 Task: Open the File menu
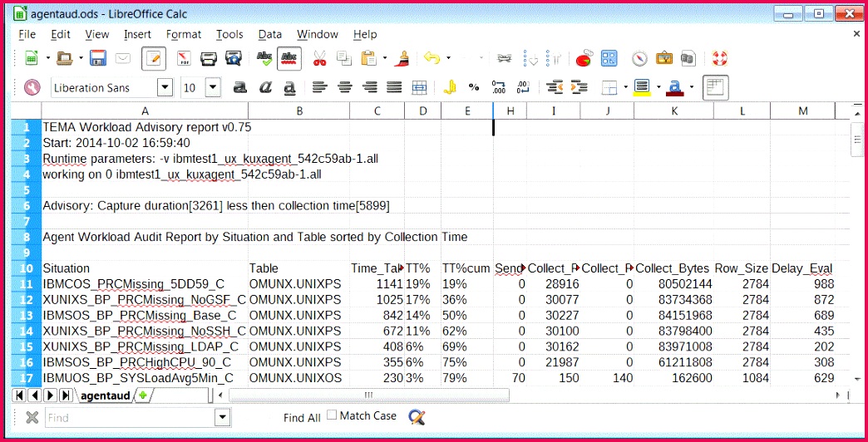pos(27,34)
